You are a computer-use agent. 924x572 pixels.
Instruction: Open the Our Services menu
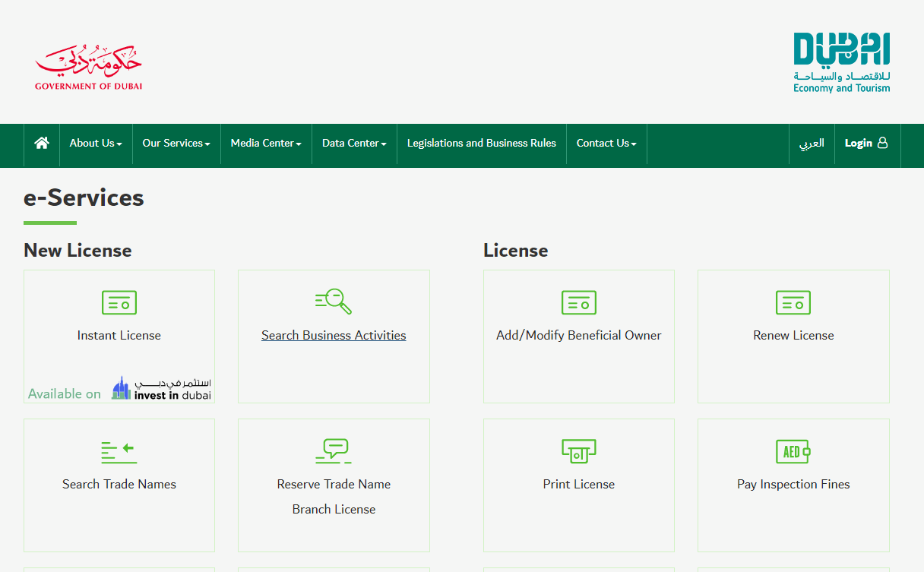tap(176, 143)
